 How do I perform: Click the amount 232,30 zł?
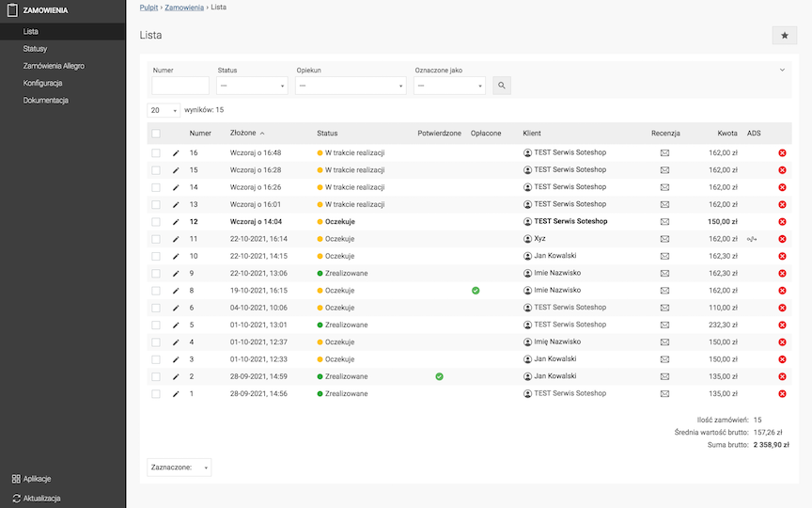(723, 325)
